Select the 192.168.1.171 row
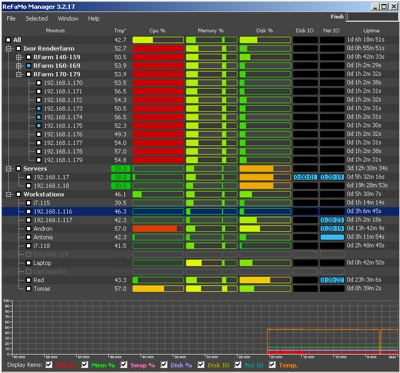The image size is (400, 373). point(200,92)
